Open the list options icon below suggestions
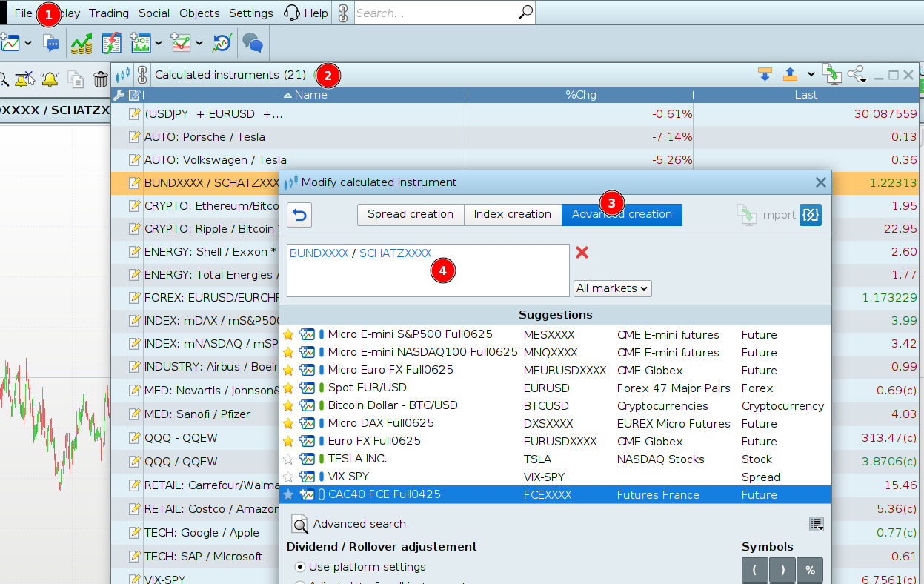This screenshot has height=584, width=924. [x=817, y=524]
